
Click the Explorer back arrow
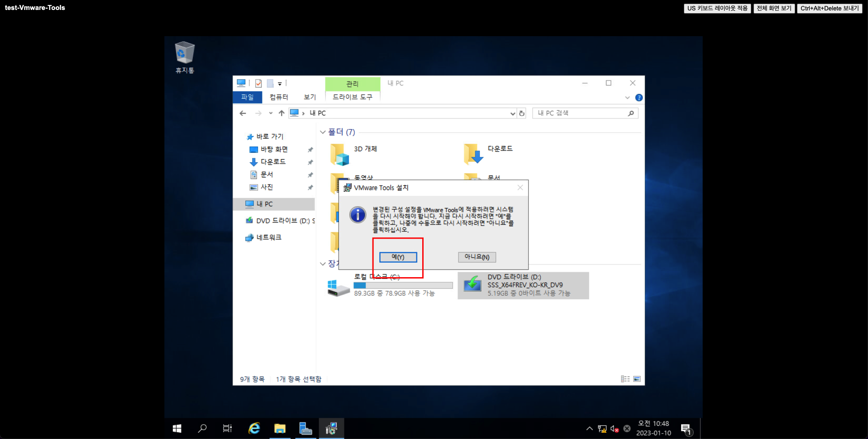coord(243,113)
